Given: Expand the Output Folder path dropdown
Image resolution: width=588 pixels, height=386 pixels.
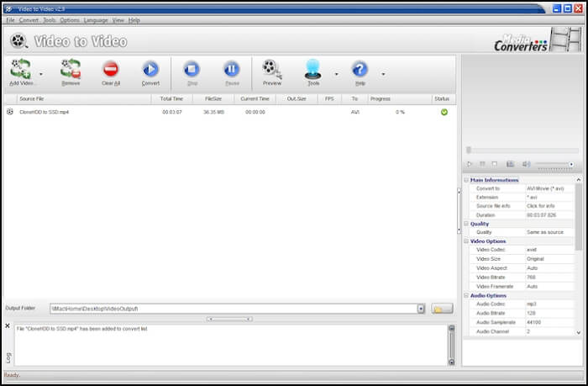Looking at the screenshot, I should pyautogui.click(x=420, y=309).
